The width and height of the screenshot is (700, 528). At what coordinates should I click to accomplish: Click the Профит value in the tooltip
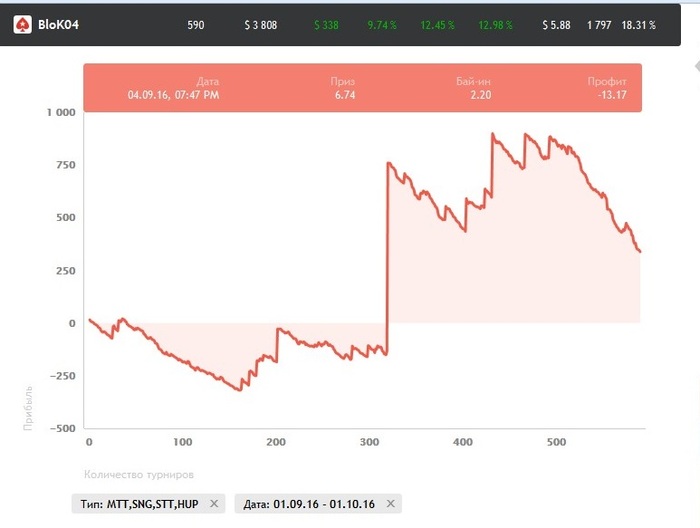[x=610, y=95]
